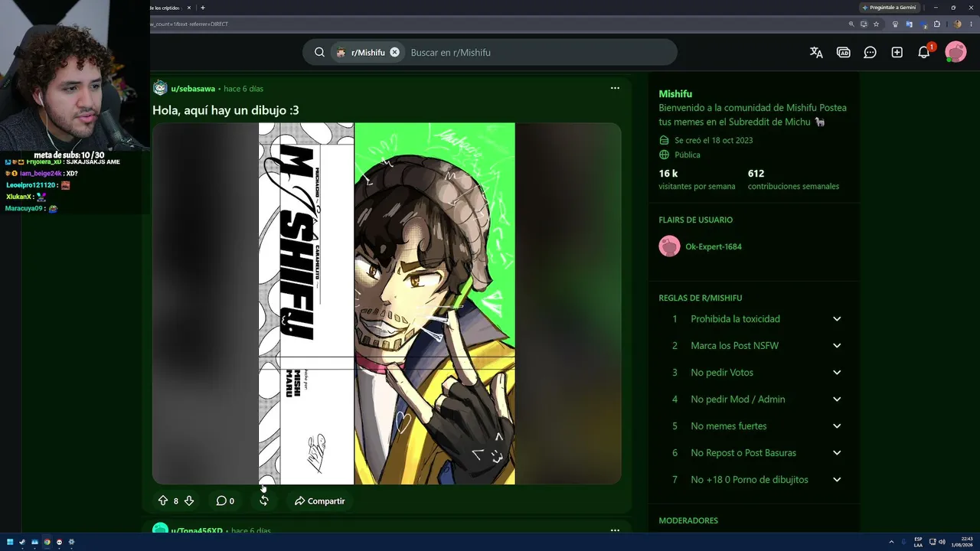Viewport: 980px width, 551px height.
Task: Expand rule 1 Prohibida la toxicidad
Action: (837, 319)
